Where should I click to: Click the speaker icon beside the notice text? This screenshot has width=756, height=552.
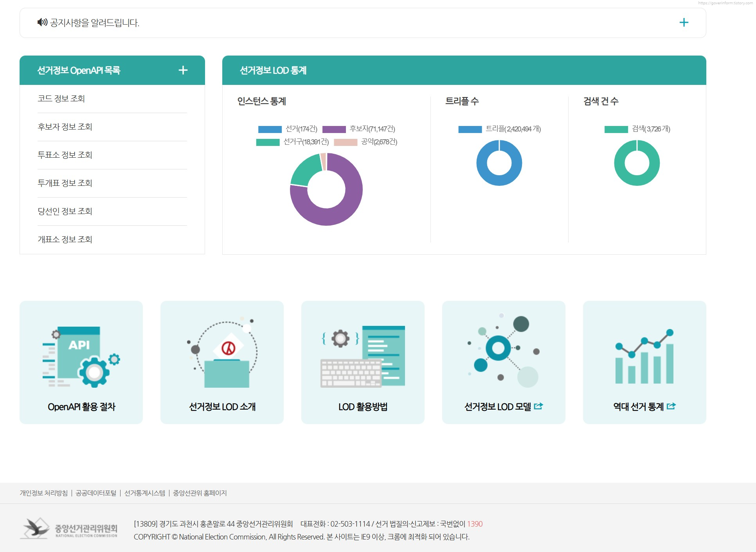point(42,22)
